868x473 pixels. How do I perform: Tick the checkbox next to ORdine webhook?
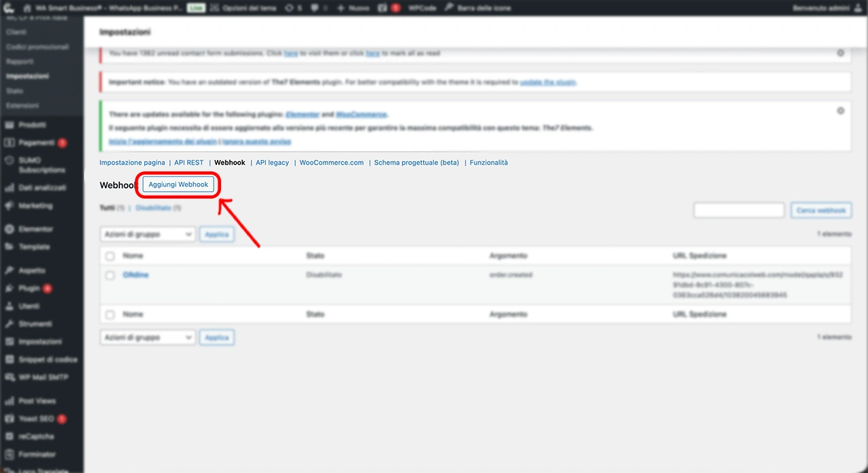(x=110, y=276)
